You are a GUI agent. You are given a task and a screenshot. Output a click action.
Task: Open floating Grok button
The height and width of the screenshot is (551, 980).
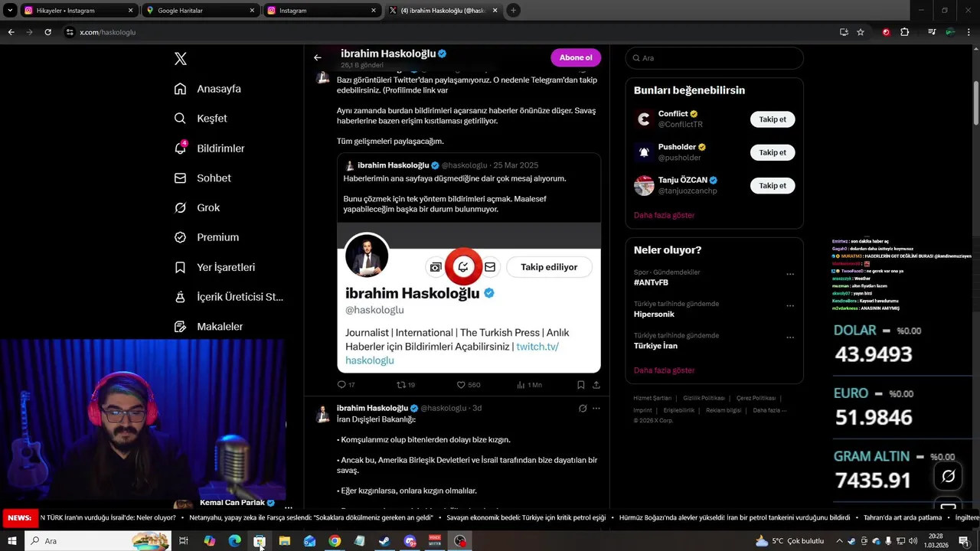[948, 476]
